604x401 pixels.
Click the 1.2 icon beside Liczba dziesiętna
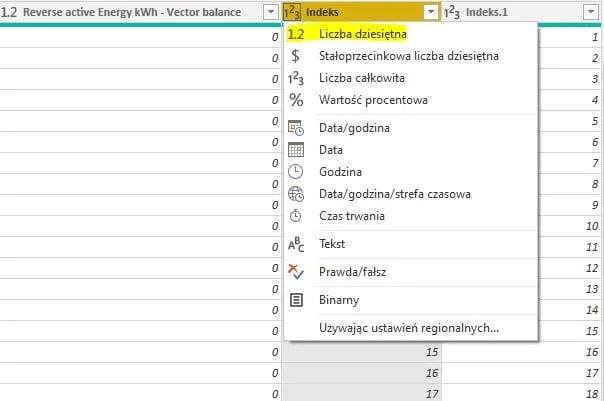pyautogui.click(x=296, y=34)
